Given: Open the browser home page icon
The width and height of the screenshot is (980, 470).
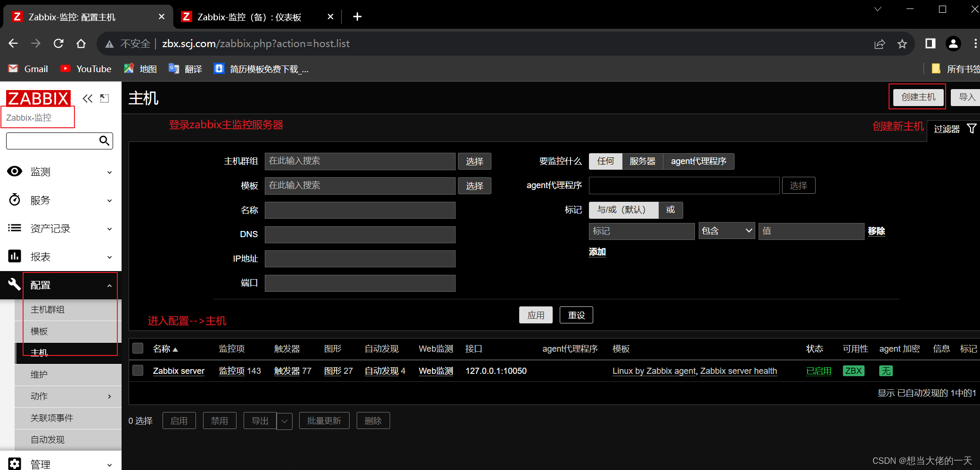Looking at the screenshot, I should (81, 44).
